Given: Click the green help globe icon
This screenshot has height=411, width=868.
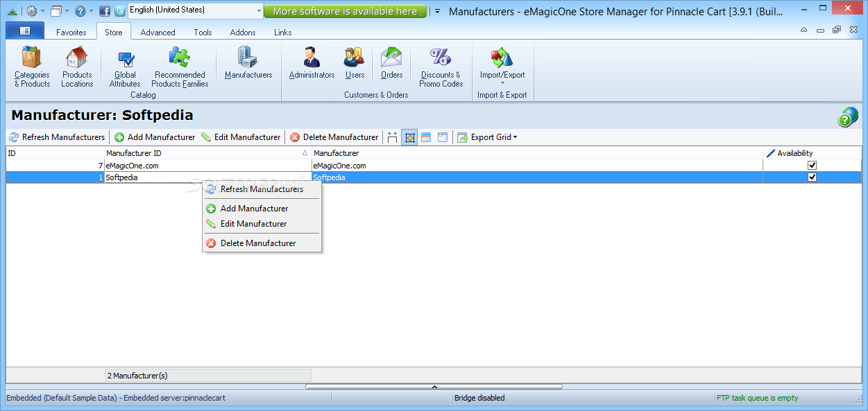Looking at the screenshot, I should [847, 116].
